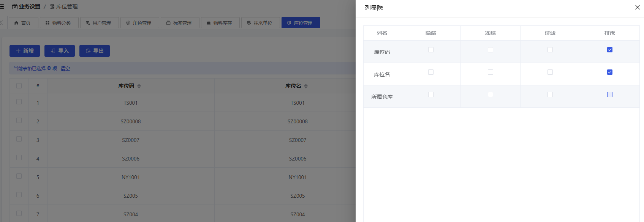Click the 排序 column header in panel
The height and width of the screenshot is (222, 644).
[x=610, y=33]
